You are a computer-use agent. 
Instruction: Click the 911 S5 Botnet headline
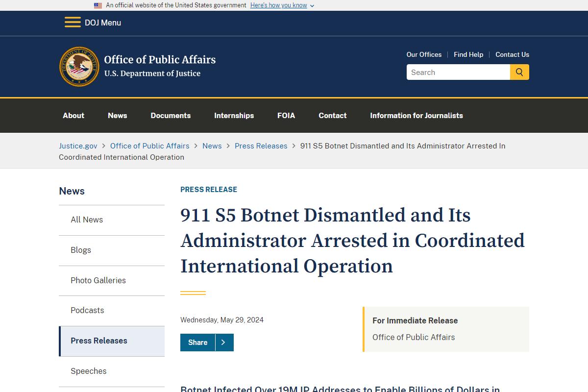click(352, 241)
